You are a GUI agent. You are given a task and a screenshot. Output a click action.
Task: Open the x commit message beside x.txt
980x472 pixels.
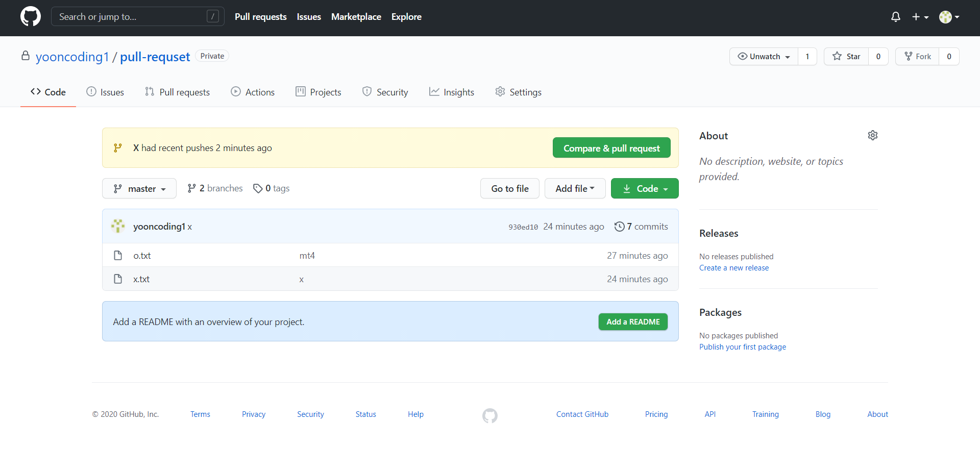pyautogui.click(x=302, y=279)
